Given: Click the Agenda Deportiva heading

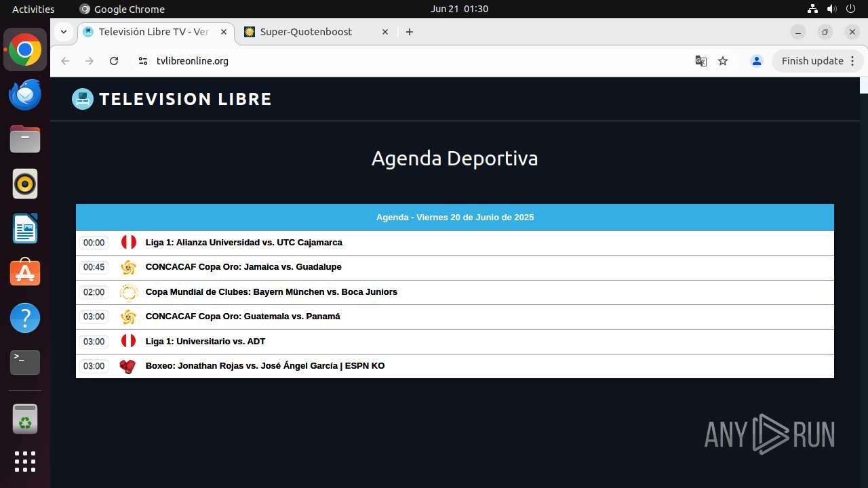Looking at the screenshot, I should click(455, 158).
